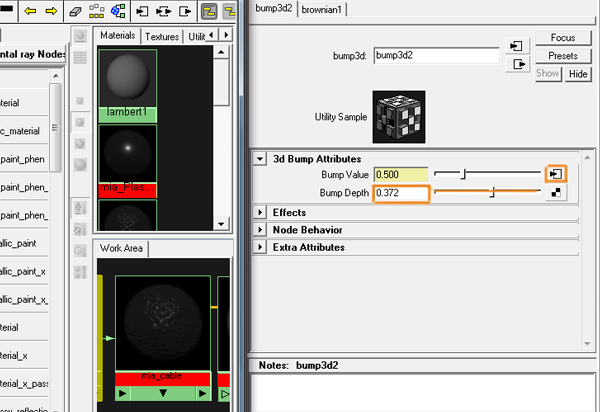Select the lambert1 material swatch
This screenshot has width=600, height=412.
pyautogui.click(x=128, y=86)
